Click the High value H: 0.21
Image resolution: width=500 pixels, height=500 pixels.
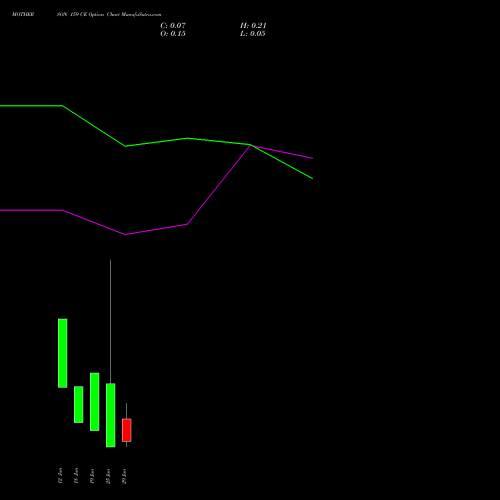click(253, 26)
